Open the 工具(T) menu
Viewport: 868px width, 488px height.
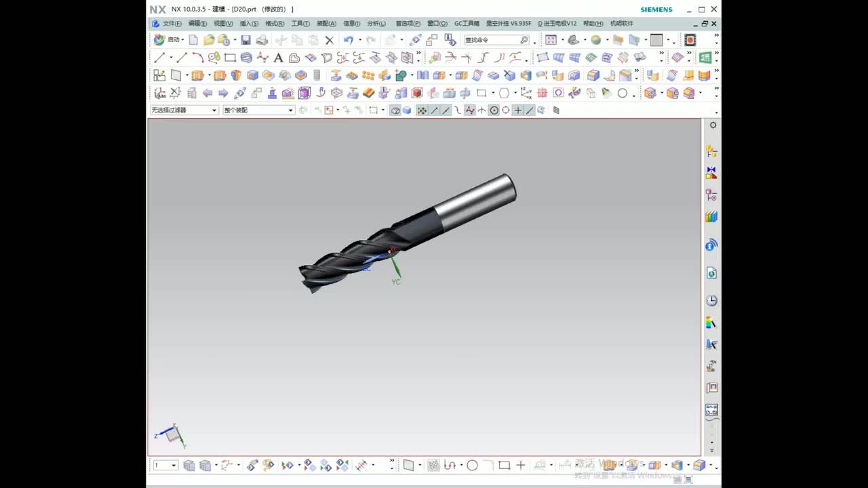coord(300,24)
